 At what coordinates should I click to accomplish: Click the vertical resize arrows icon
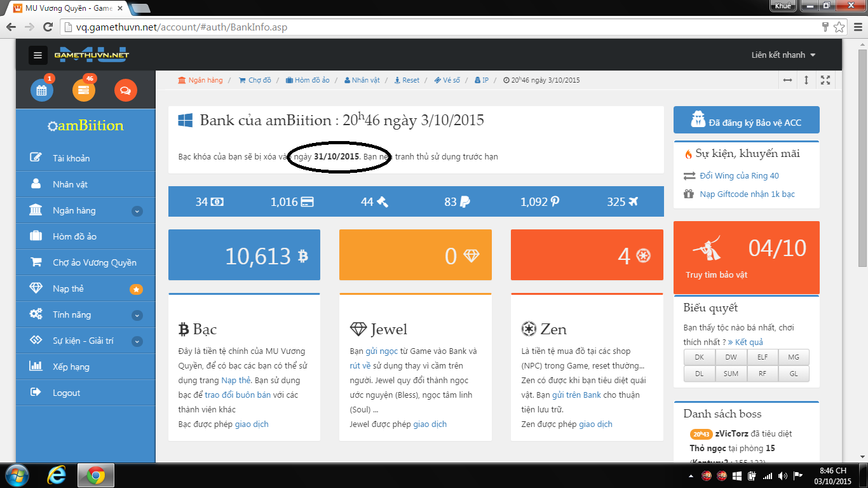806,80
